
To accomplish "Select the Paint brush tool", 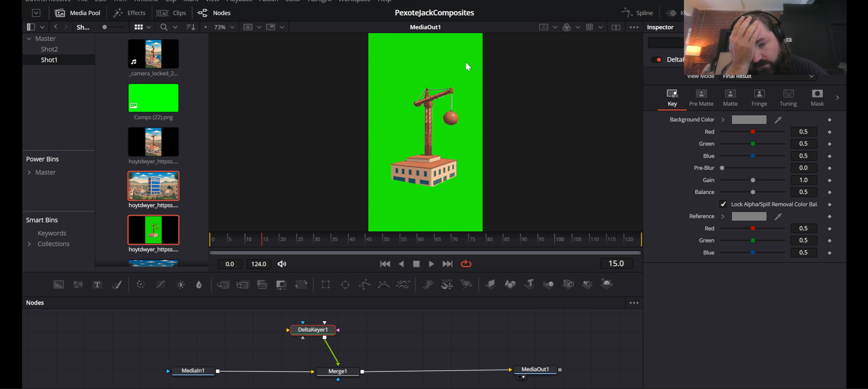I will pos(117,285).
